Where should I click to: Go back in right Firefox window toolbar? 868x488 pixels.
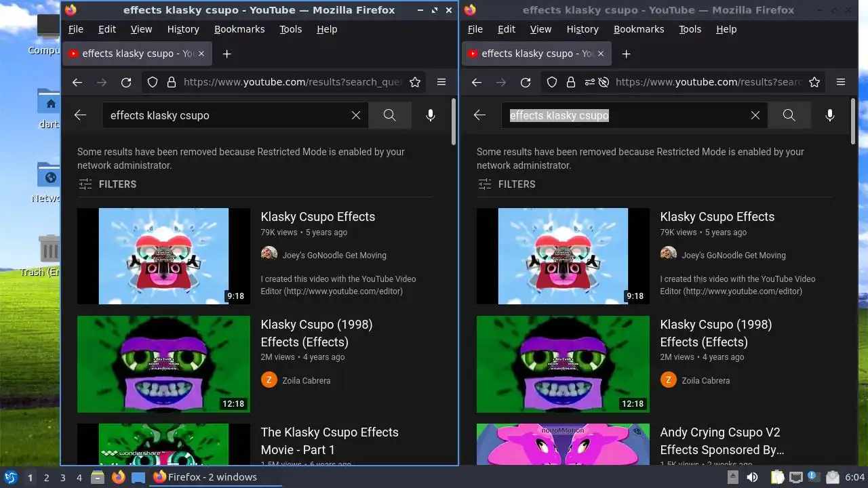(x=477, y=82)
